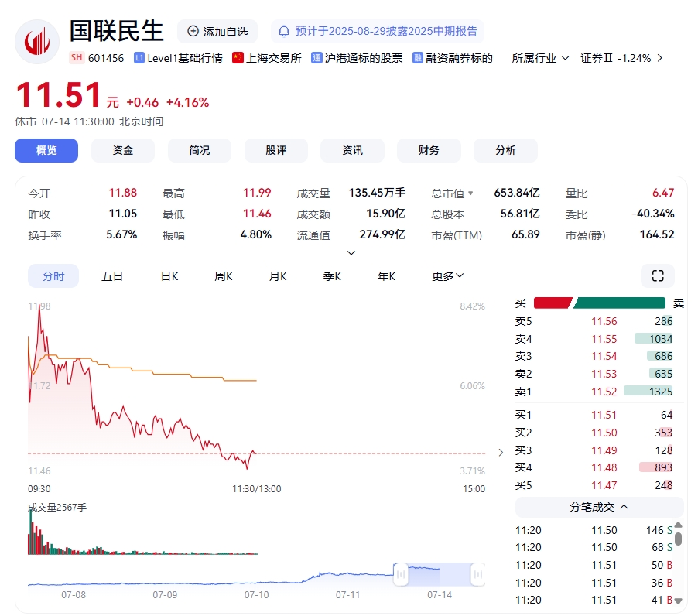Click the 沪港通标的股票 badge icon
Viewport: 698px width, 616px height.
[x=317, y=58]
